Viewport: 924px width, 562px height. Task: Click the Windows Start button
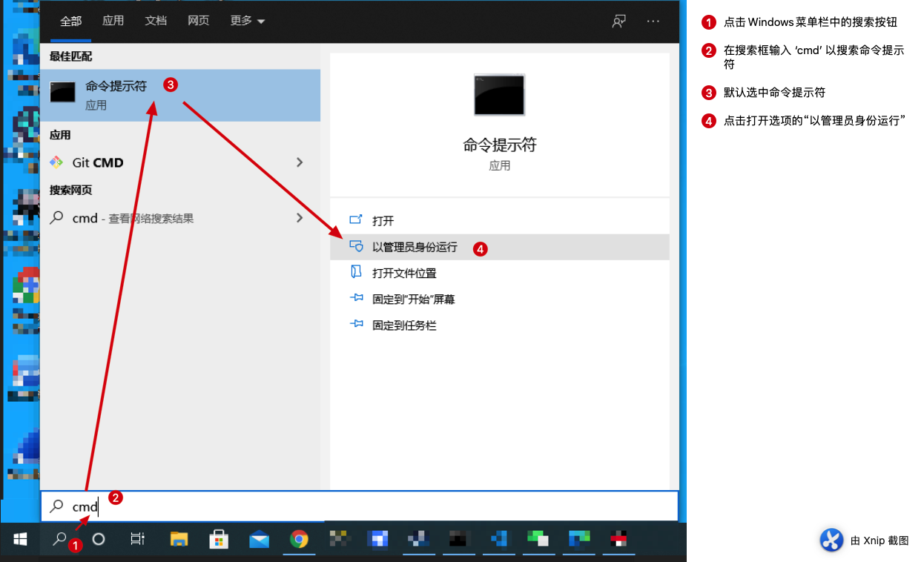coord(20,539)
